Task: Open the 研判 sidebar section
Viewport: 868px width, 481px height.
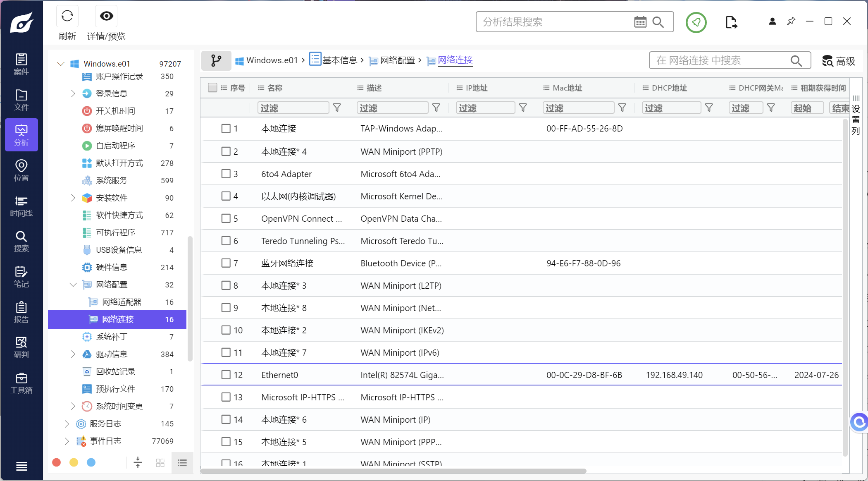Action: coord(21,348)
